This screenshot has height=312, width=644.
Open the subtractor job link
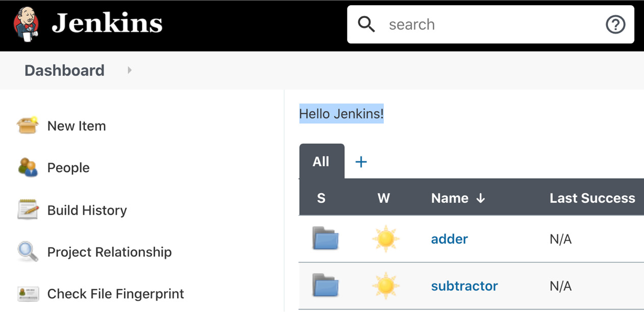(464, 286)
